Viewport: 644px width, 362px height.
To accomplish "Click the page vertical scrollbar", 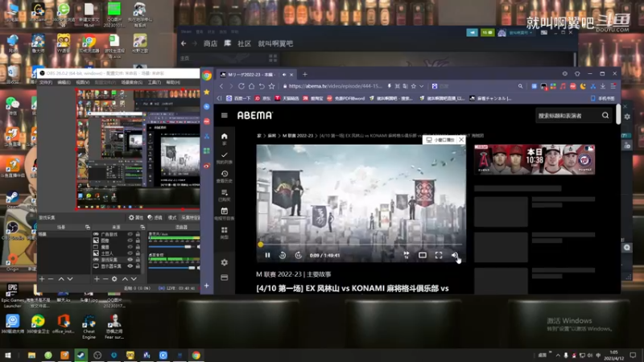I will (618, 114).
